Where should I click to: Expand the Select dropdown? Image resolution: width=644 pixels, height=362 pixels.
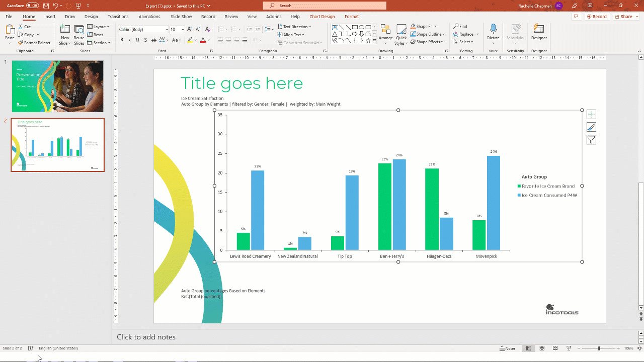[463, 42]
